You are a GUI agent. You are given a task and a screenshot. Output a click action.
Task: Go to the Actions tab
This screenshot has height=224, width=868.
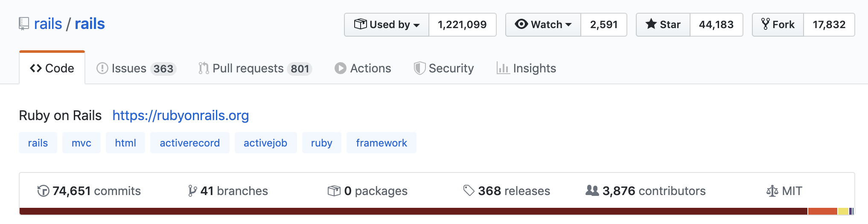363,68
